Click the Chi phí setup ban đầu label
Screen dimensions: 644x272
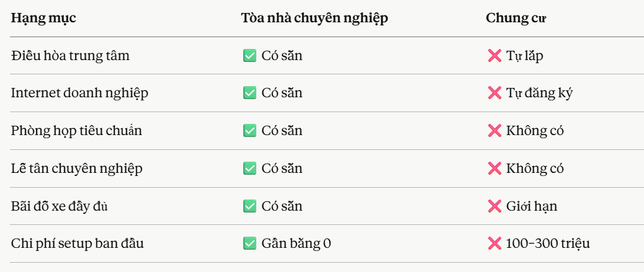click(x=77, y=243)
